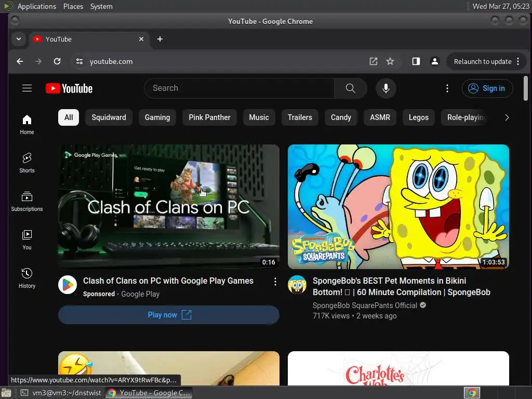Open YouTube settings three-dot menu
532x399 pixels.
coord(447,88)
